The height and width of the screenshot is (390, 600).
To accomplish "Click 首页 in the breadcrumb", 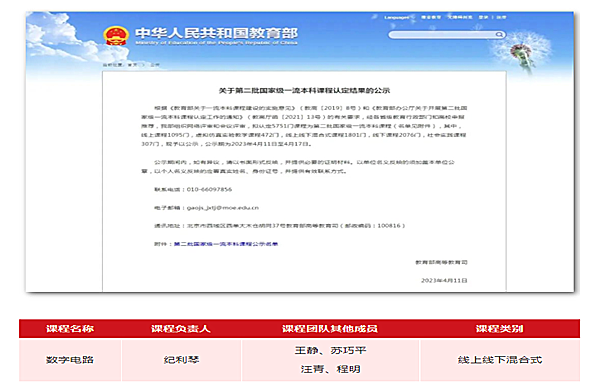I will [x=133, y=65].
